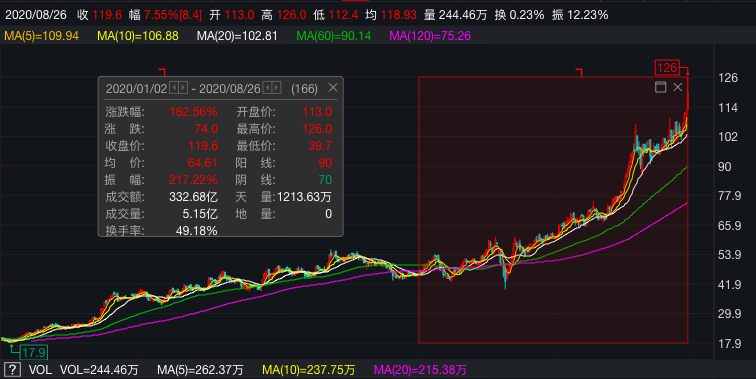Close the interval statistics popup
This screenshot has width=756, height=379.
(333, 88)
